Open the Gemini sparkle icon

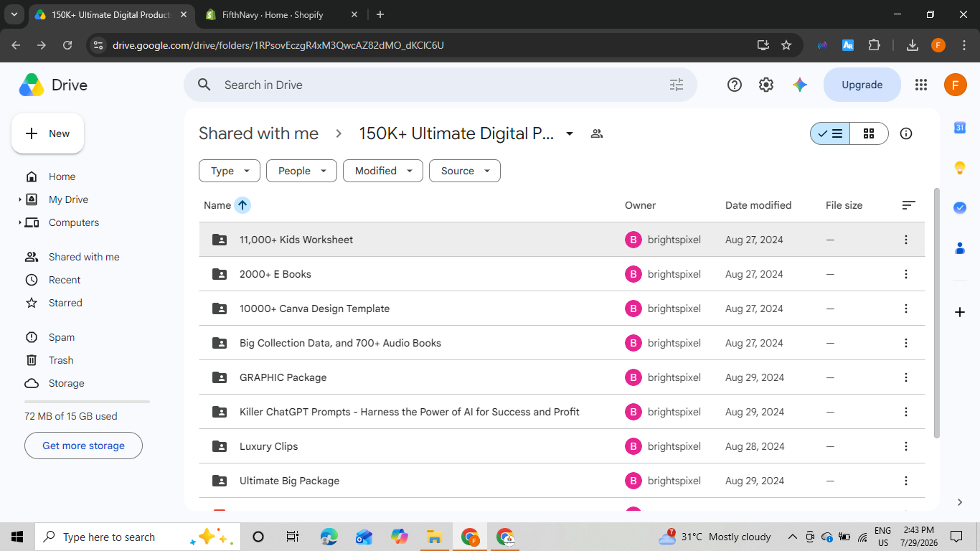coord(800,85)
